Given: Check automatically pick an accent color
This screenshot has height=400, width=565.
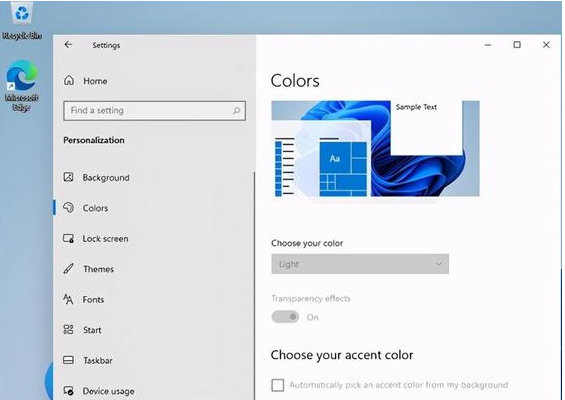Looking at the screenshot, I should pos(277,385).
